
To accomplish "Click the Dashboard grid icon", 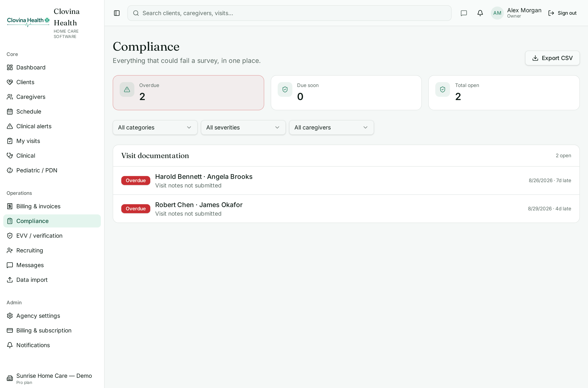I will pos(10,67).
